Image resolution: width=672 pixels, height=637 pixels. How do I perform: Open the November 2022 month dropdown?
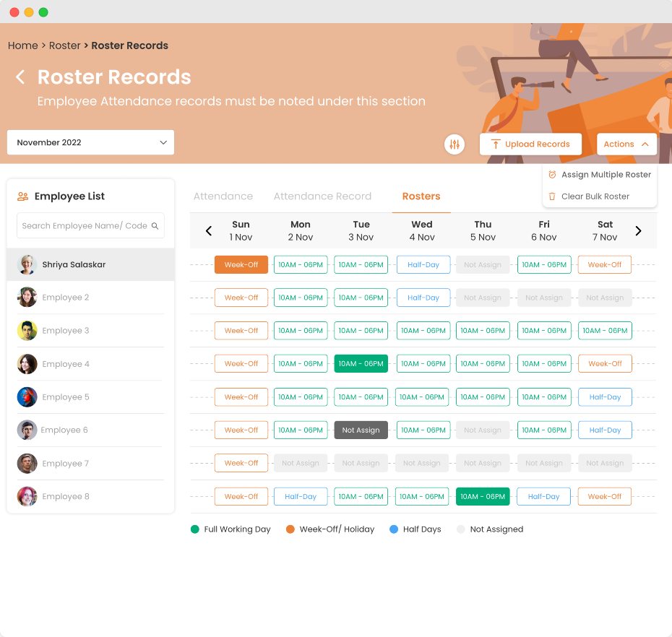click(x=90, y=142)
